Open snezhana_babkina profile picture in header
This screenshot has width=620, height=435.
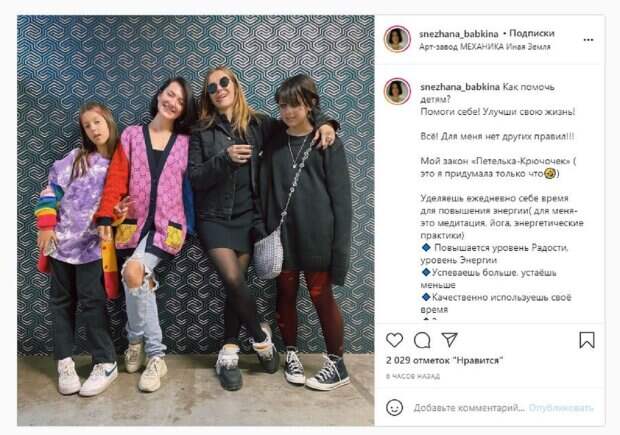click(x=397, y=39)
